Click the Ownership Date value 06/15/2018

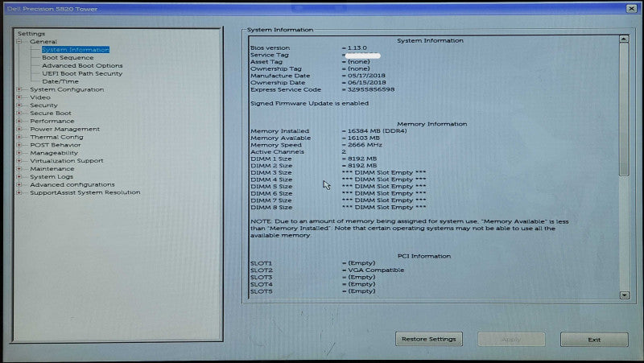click(x=367, y=83)
